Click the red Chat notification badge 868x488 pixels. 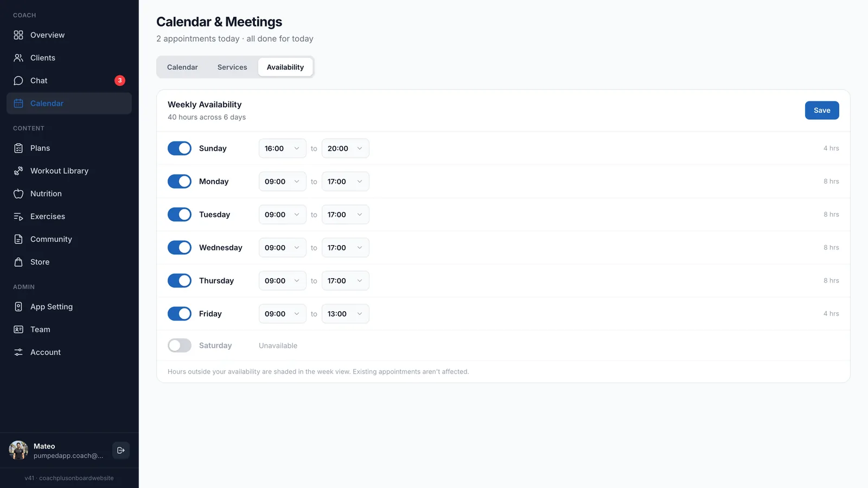click(x=120, y=81)
